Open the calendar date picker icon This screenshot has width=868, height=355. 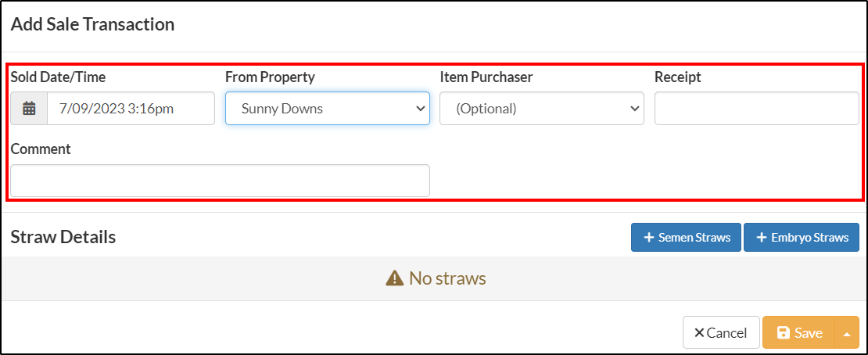[x=29, y=109]
